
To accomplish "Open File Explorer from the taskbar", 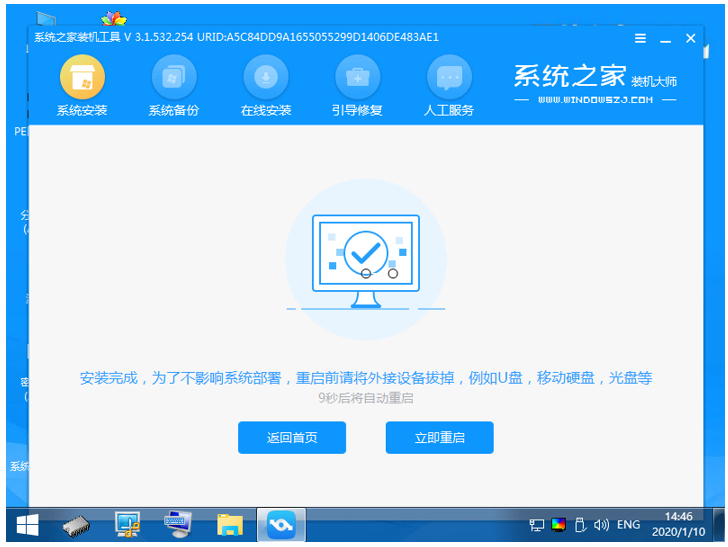I will 230,524.
